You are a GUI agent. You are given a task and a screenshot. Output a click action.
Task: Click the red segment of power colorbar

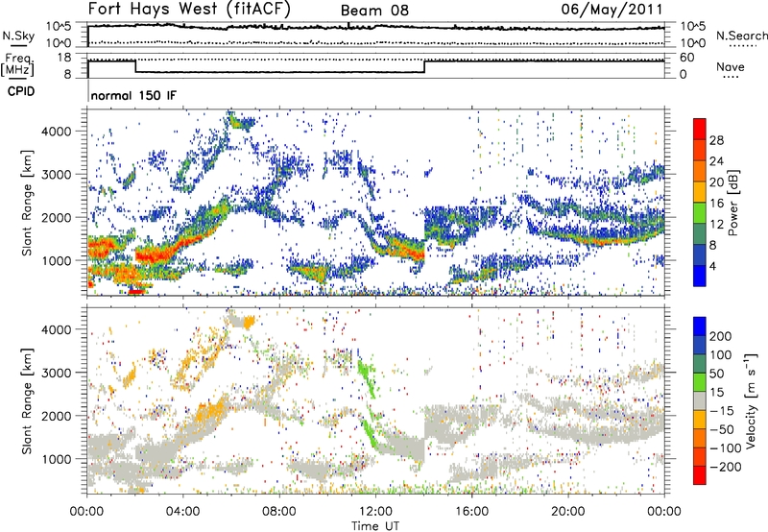point(700,129)
